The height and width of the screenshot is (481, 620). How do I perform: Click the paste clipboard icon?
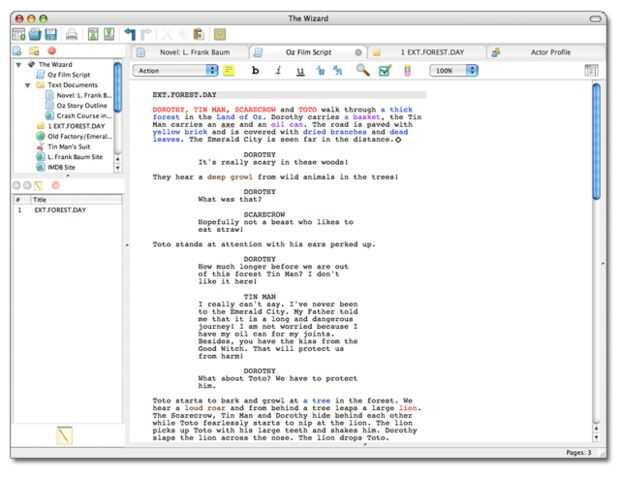[x=198, y=34]
